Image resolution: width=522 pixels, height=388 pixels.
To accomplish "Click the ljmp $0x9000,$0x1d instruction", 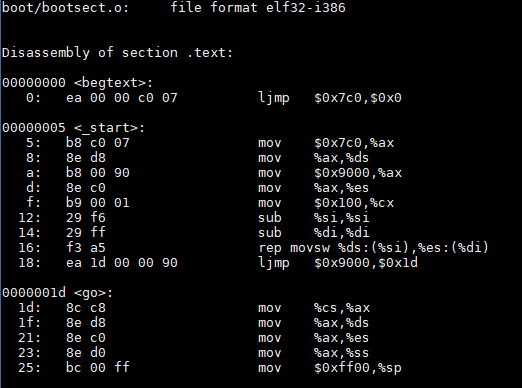I will 338,263.
